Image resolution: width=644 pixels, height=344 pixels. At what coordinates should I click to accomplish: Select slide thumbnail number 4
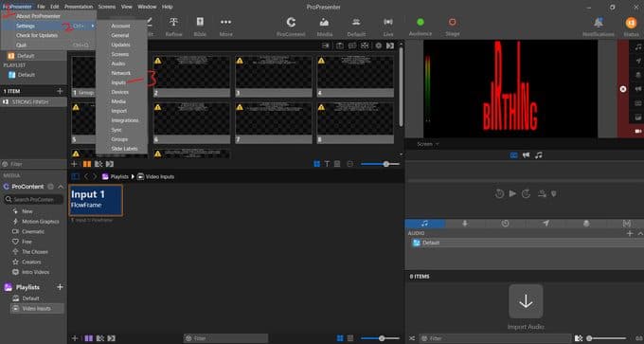coord(355,77)
